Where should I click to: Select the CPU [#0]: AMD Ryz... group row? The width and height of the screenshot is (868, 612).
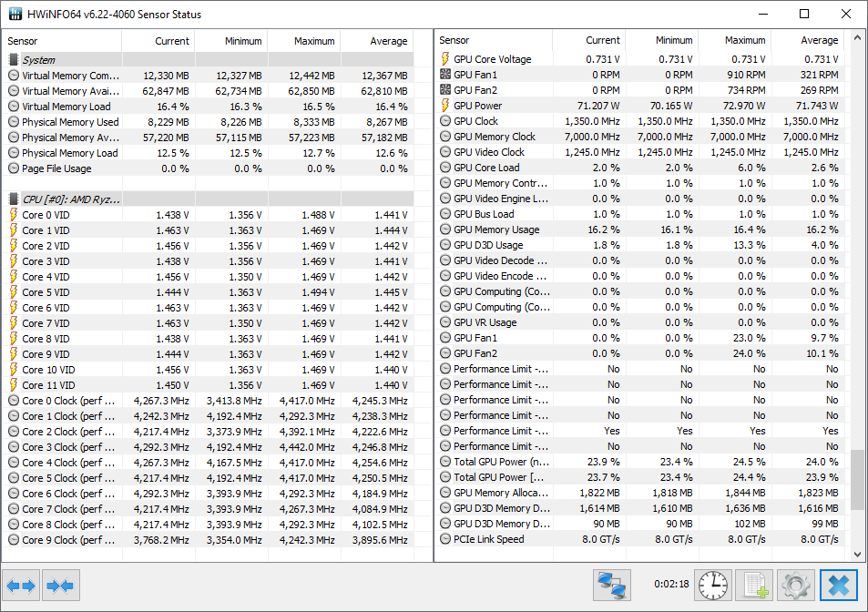click(209, 199)
